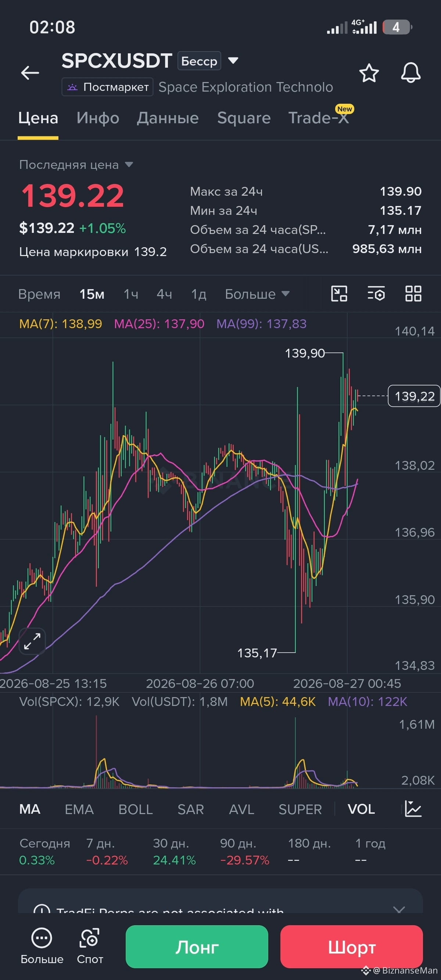The height and width of the screenshot is (980, 441).
Task: Toggle the BOLL indicator
Action: tap(135, 809)
